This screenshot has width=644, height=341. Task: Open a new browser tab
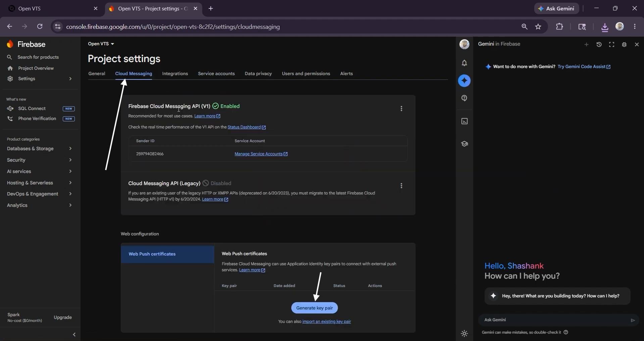point(211,9)
